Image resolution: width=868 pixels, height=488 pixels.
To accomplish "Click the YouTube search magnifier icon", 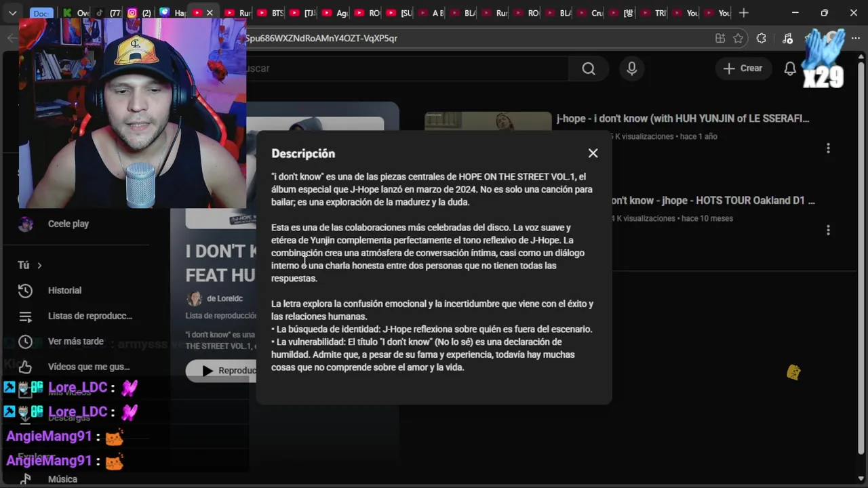I will [x=589, y=68].
